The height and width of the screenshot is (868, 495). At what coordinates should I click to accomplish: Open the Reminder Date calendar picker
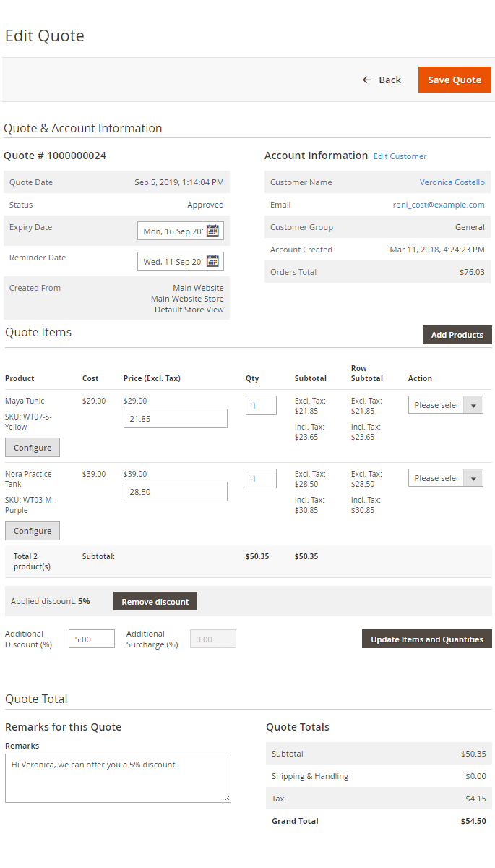coord(212,261)
